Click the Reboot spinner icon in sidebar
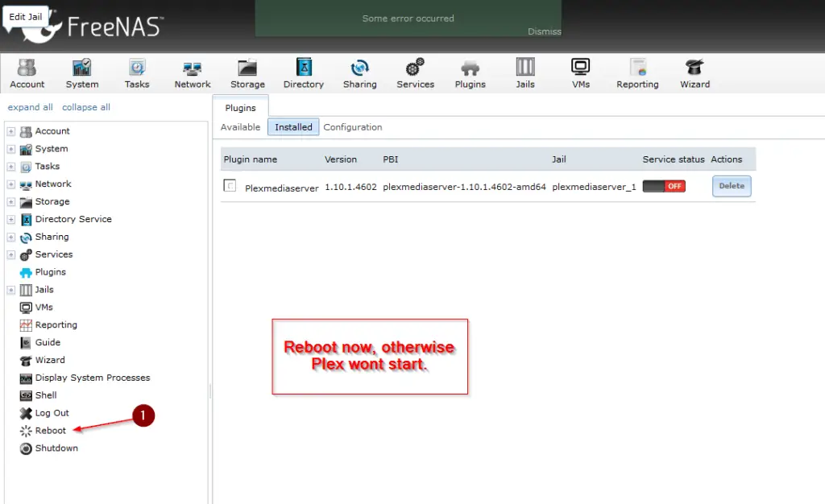The height and width of the screenshot is (504, 825). [26, 431]
